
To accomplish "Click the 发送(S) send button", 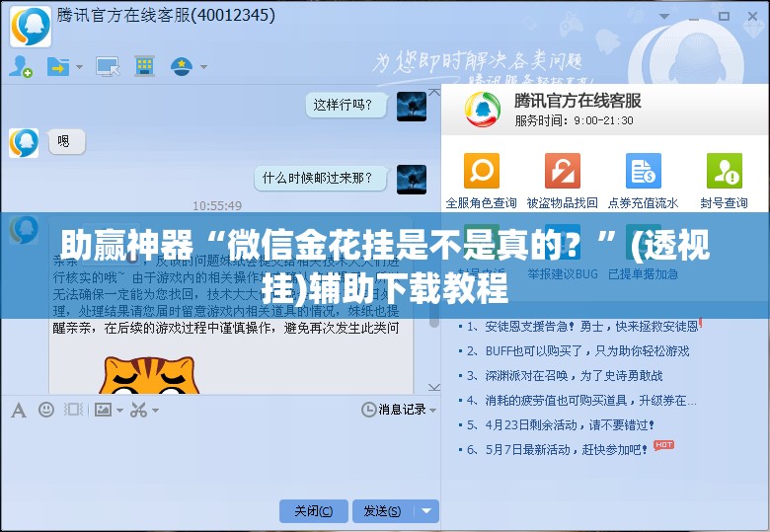I will click(383, 511).
